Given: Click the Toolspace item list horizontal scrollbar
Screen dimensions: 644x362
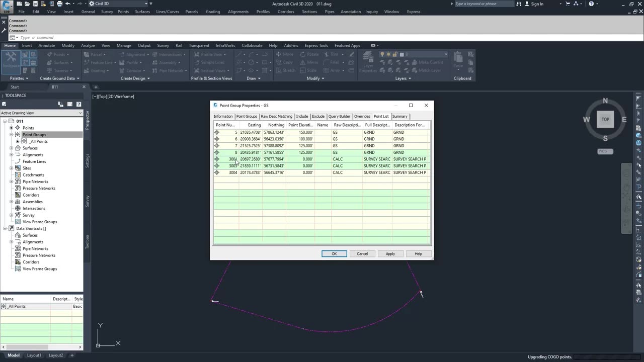Looking at the screenshot, I should (41, 347).
